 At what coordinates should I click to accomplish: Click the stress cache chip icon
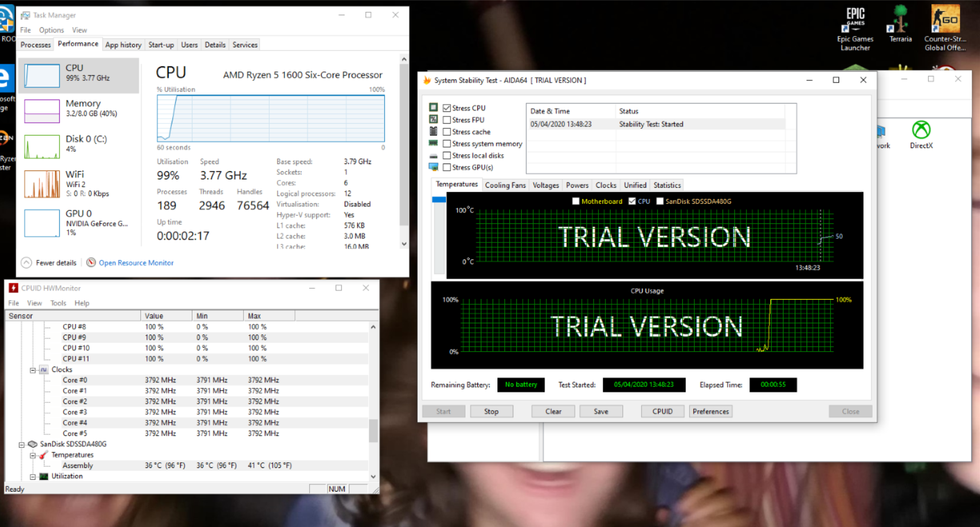tap(434, 131)
